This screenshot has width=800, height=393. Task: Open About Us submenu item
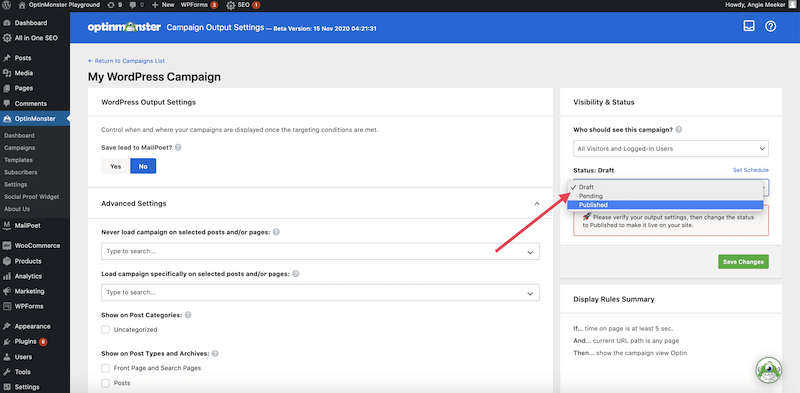pyautogui.click(x=17, y=209)
